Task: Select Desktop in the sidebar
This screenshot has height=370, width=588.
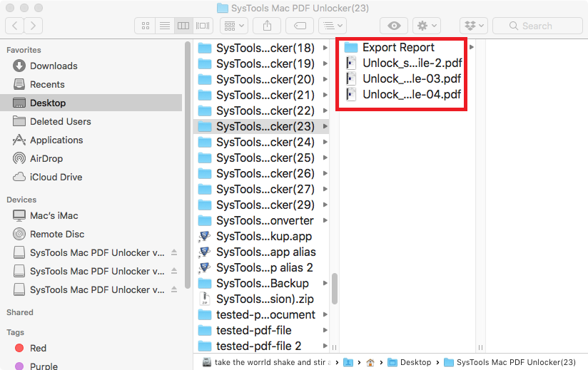Action: pyautogui.click(x=91, y=103)
